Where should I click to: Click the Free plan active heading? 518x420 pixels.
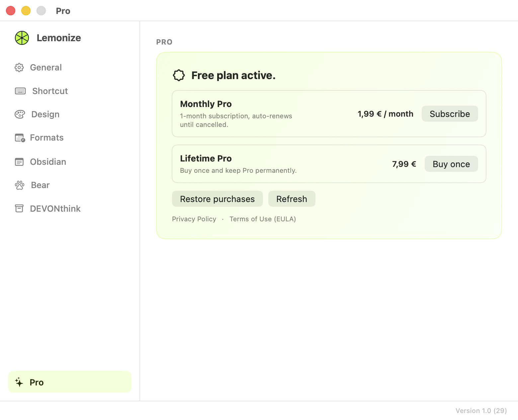click(233, 75)
